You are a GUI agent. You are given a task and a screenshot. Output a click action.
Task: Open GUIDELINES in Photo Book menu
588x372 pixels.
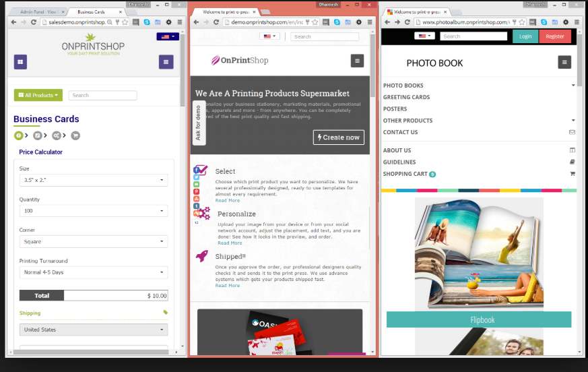coord(399,162)
